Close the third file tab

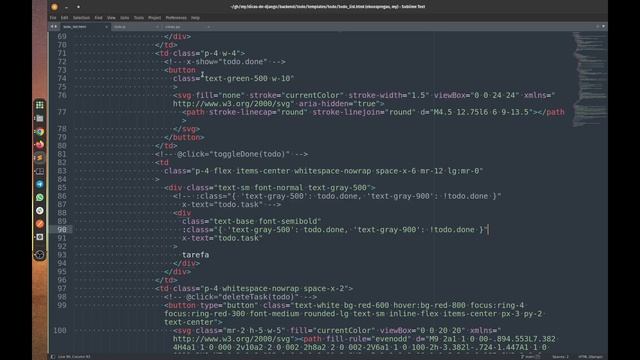click(209, 27)
